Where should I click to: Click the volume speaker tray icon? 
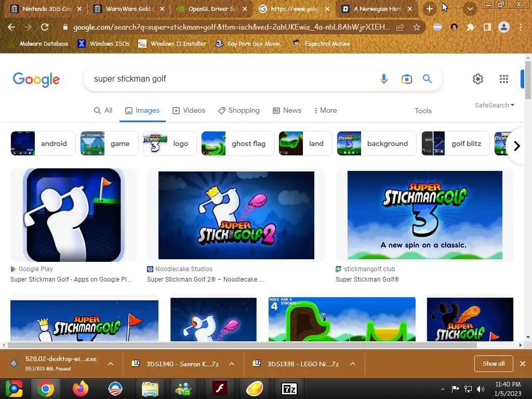tap(481, 389)
